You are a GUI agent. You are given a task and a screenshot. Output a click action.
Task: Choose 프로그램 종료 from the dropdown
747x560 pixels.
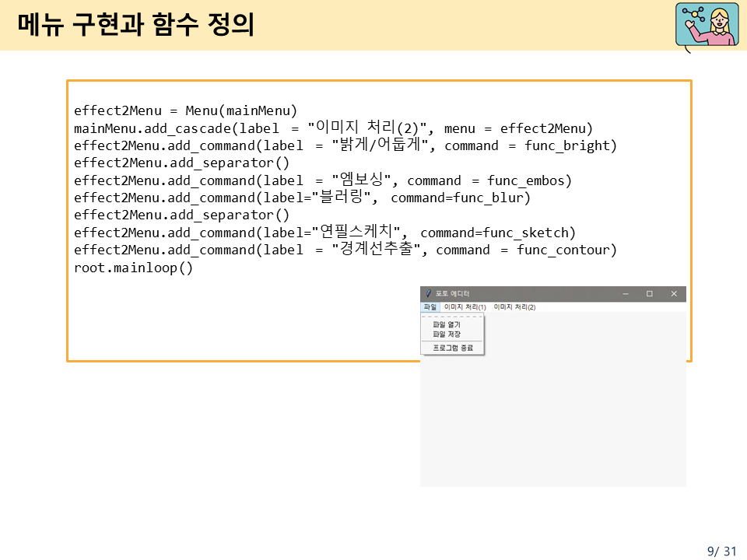453,348
